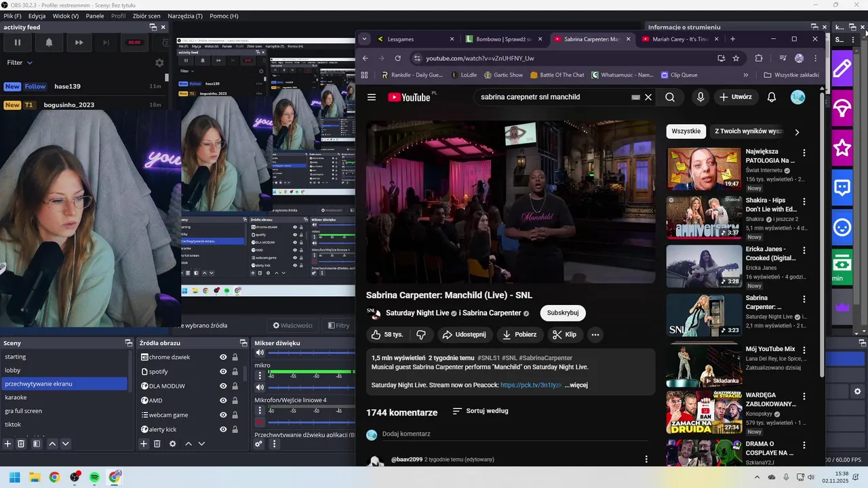
Task: Undock the Źródła obrazu panel
Action: click(x=243, y=343)
